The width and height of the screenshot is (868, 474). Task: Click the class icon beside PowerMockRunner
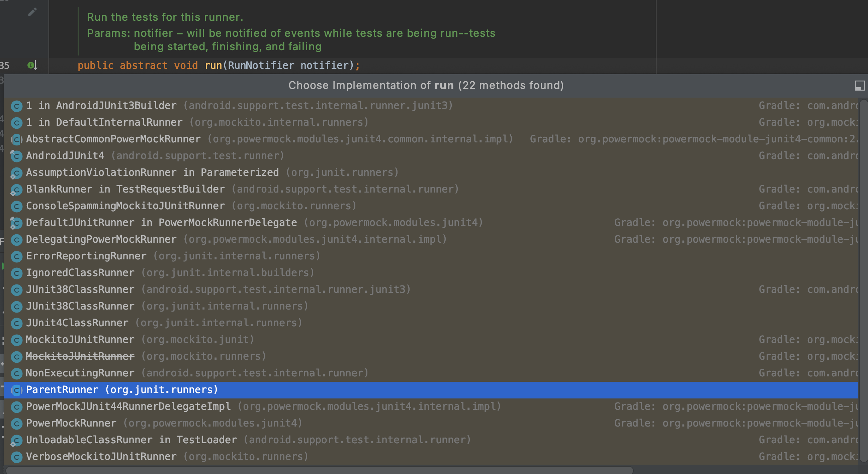16,423
